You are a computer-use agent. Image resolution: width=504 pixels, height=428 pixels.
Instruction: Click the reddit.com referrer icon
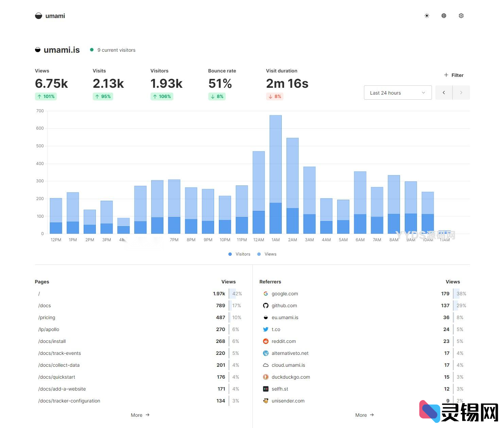[266, 341]
